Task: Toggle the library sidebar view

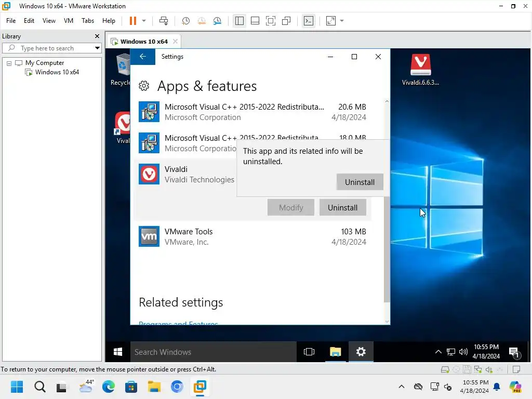Action: [x=239, y=21]
